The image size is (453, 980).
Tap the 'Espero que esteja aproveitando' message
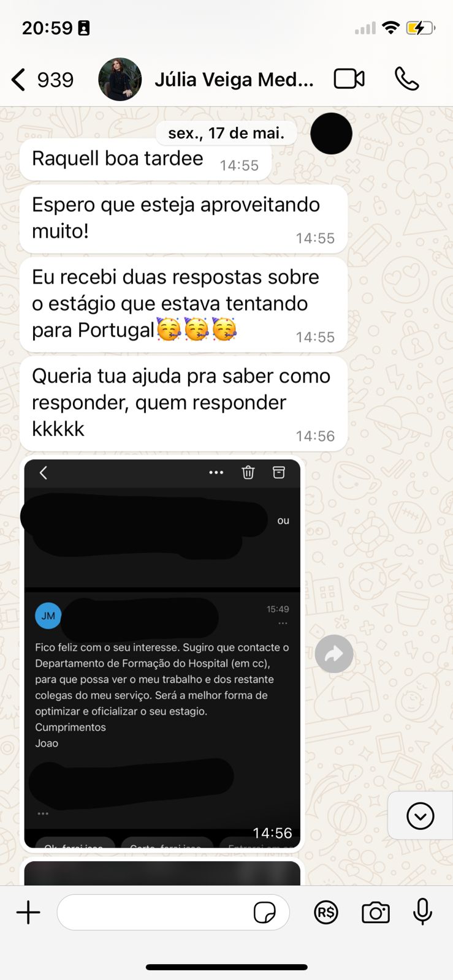click(x=184, y=219)
